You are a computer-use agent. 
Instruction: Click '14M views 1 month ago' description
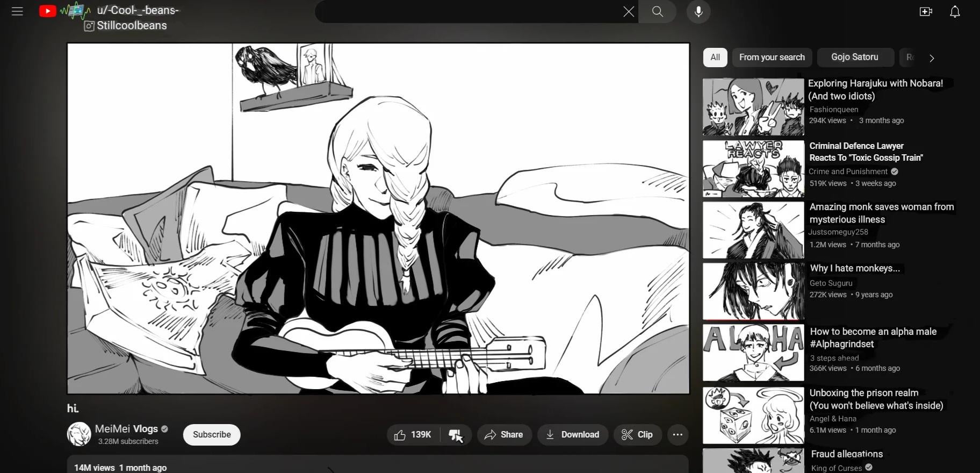(120, 468)
